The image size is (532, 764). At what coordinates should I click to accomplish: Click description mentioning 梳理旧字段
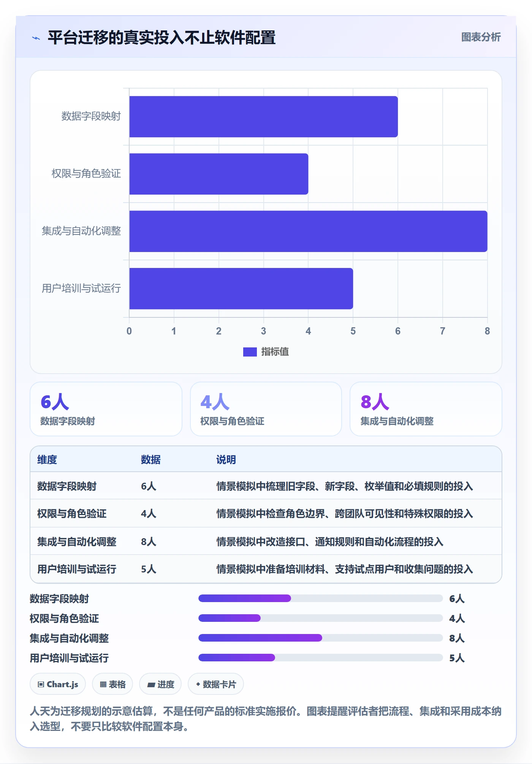point(345,486)
